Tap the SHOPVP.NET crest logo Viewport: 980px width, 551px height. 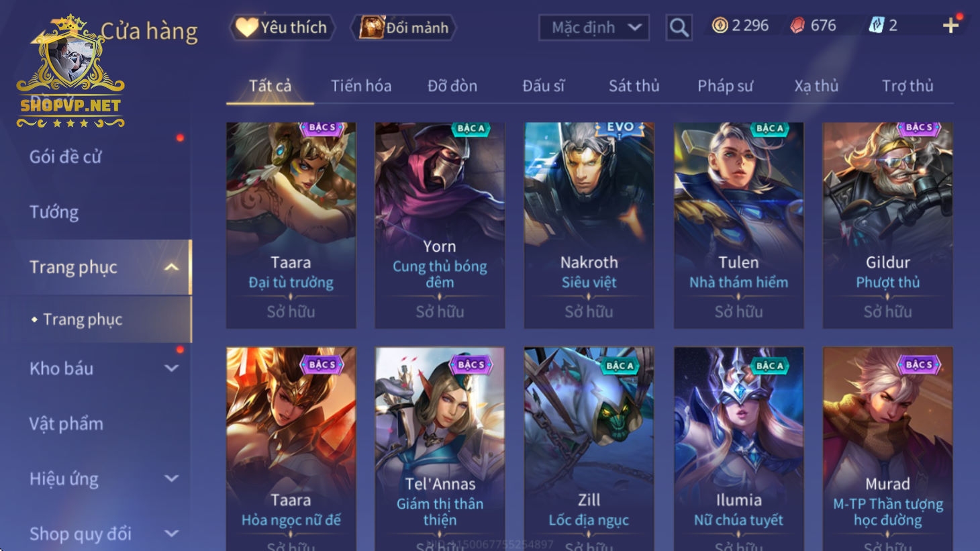(70, 72)
